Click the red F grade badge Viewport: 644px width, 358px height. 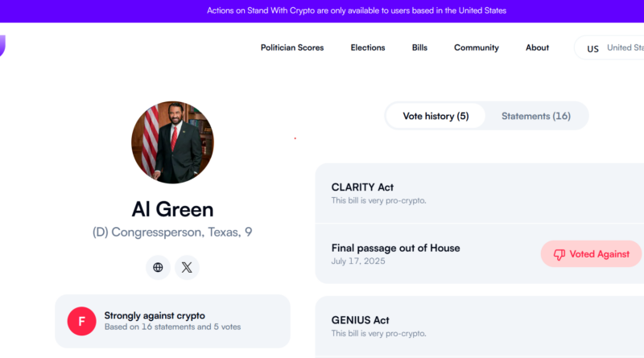[82, 321]
